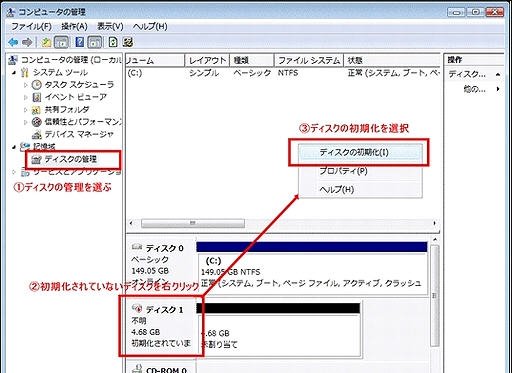This screenshot has width=512, height=373.
Task: Click シンプル cell in volume list
Action: point(204,73)
